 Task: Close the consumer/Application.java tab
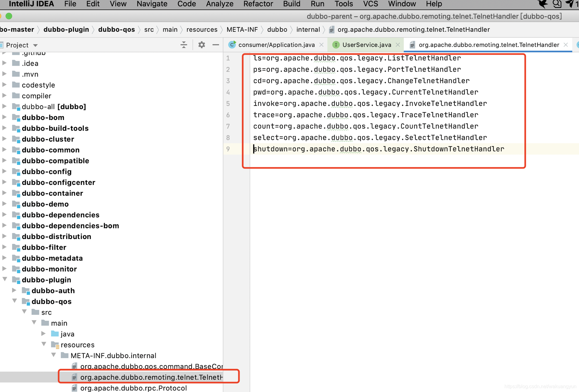click(322, 45)
